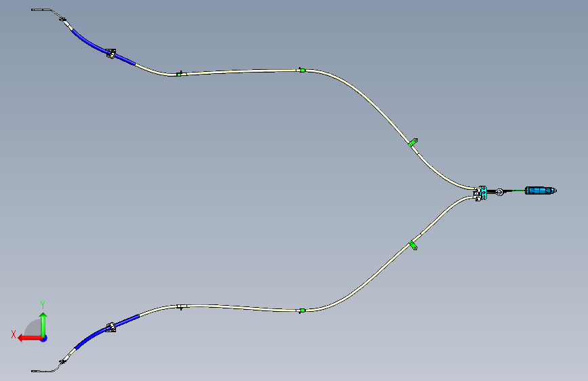Image resolution: width=588 pixels, height=381 pixels.
Task: Click green clip at upper cable's bend start
Action: (302, 70)
